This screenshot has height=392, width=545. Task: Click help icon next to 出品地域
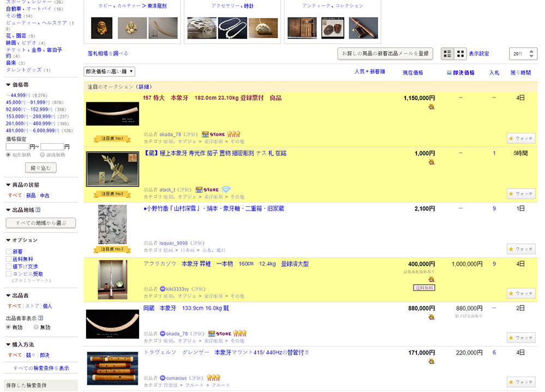point(38,210)
